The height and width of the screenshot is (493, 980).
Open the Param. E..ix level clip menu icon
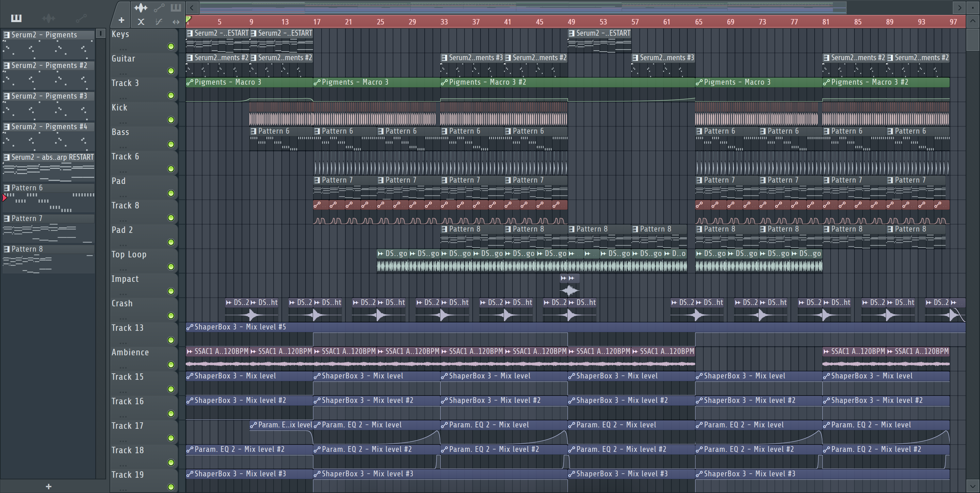[x=254, y=425]
